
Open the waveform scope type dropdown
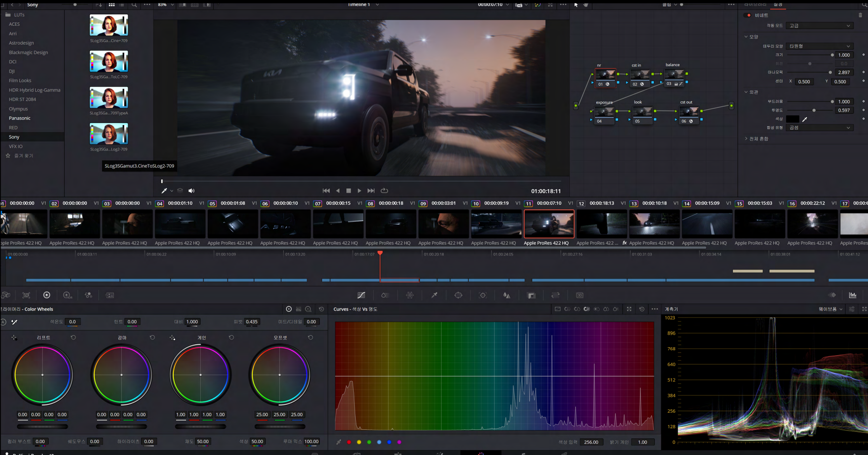(x=831, y=309)
